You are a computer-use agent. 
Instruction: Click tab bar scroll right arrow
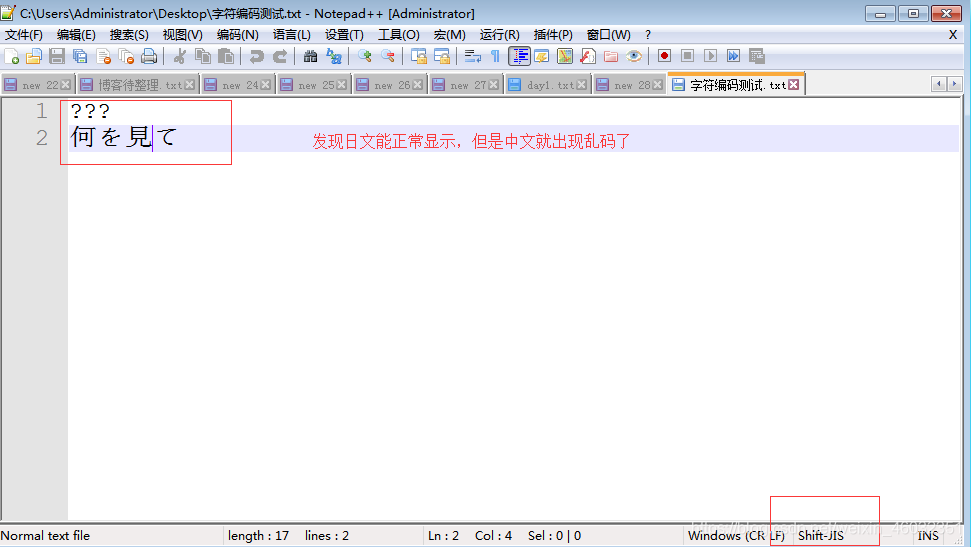[x=954, y=84]
